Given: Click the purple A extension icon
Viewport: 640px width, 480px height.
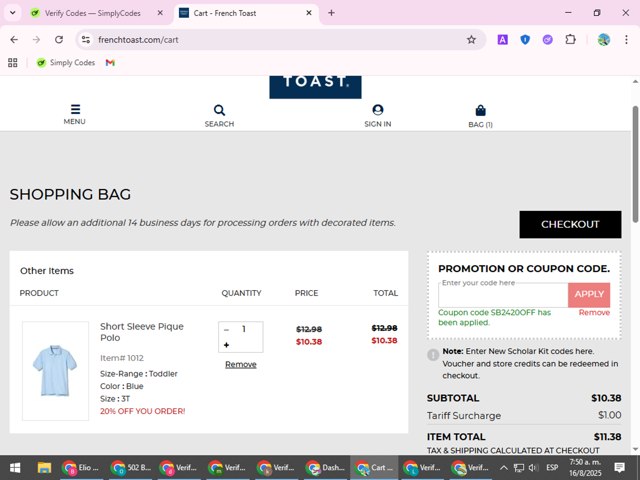Looking at the screenshot, I should click(502, 40).
